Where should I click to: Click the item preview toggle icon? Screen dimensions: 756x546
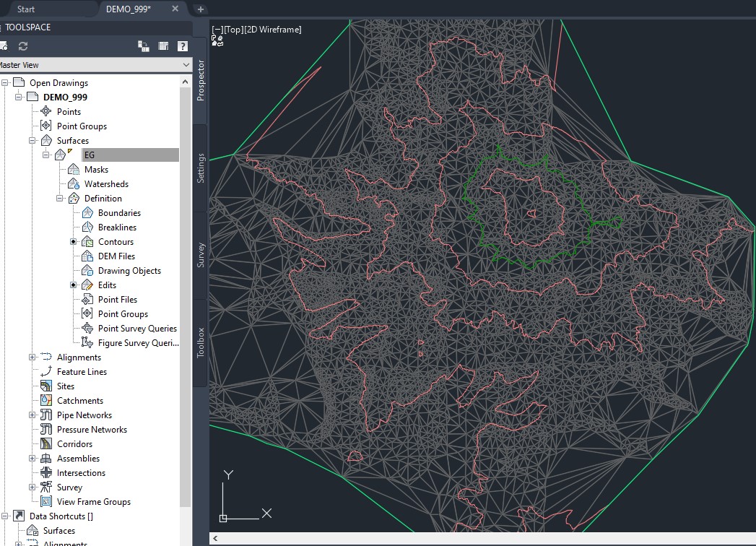click(x=142, y=46)
